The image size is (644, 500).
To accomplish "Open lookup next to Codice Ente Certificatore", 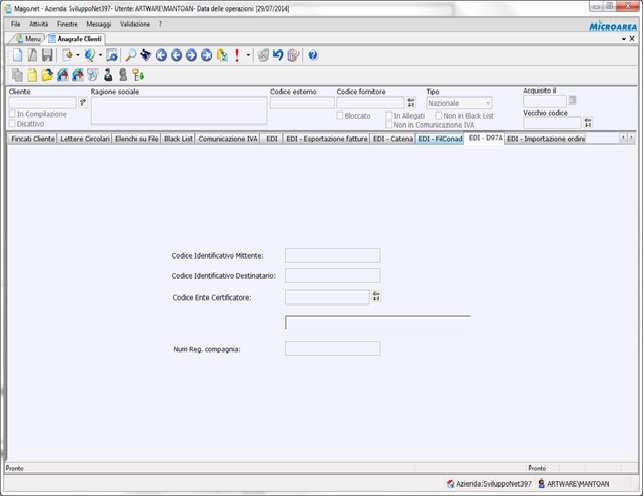I will 376,296.
